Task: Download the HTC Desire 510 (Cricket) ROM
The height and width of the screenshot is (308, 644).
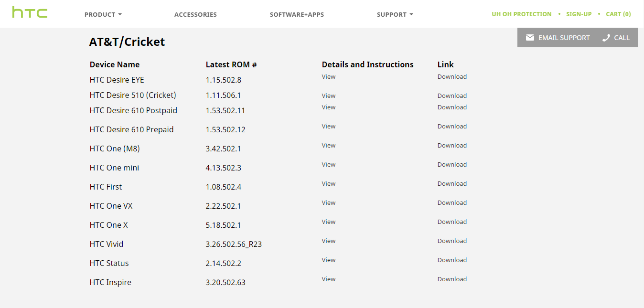Action: (452, 96)
